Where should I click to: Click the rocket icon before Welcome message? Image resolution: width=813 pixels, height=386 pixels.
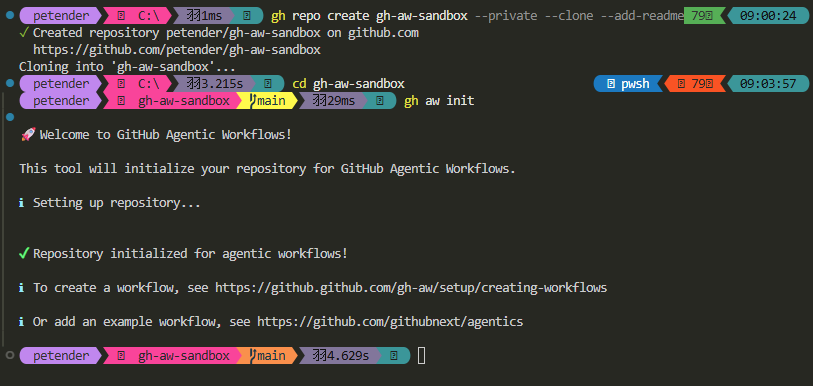pos(27,135)
